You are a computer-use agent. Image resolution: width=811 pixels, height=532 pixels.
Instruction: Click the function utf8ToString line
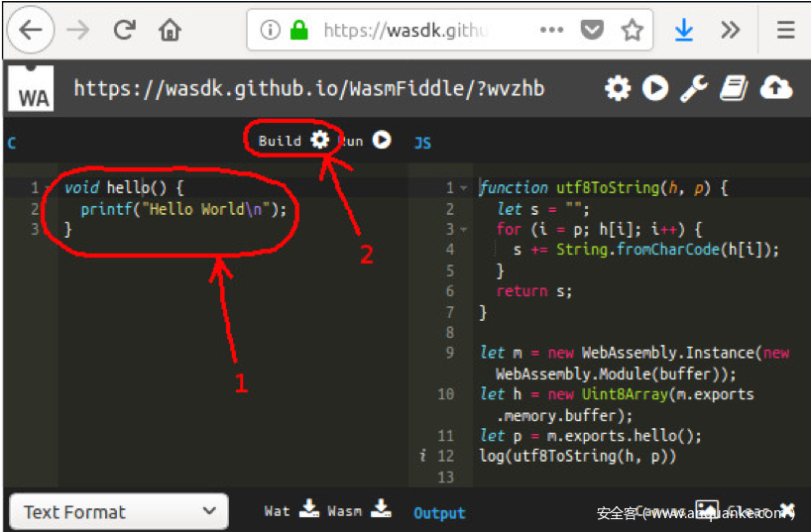click(604, 187)
